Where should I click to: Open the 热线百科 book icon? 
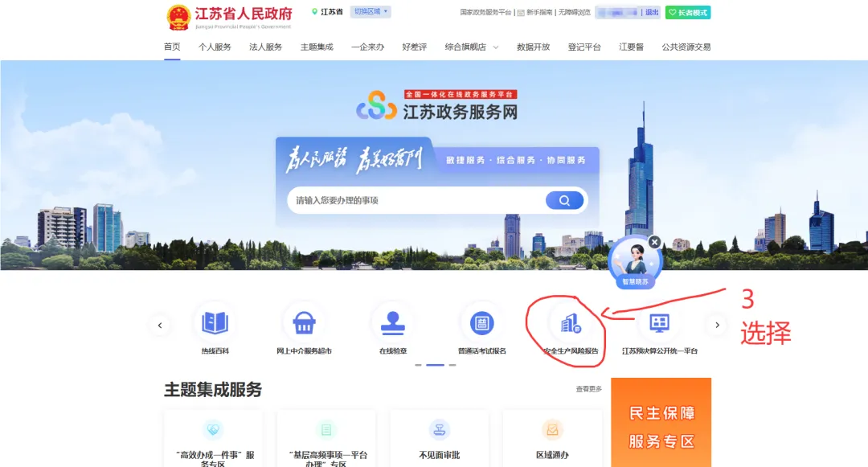[215, 322]
